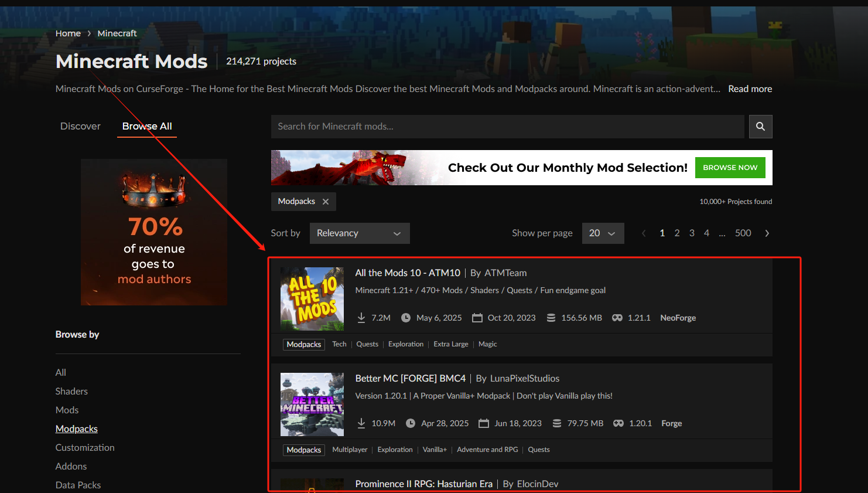
Task: Click the Search for Minecraft mods field
Action: (x=508, y=127)
